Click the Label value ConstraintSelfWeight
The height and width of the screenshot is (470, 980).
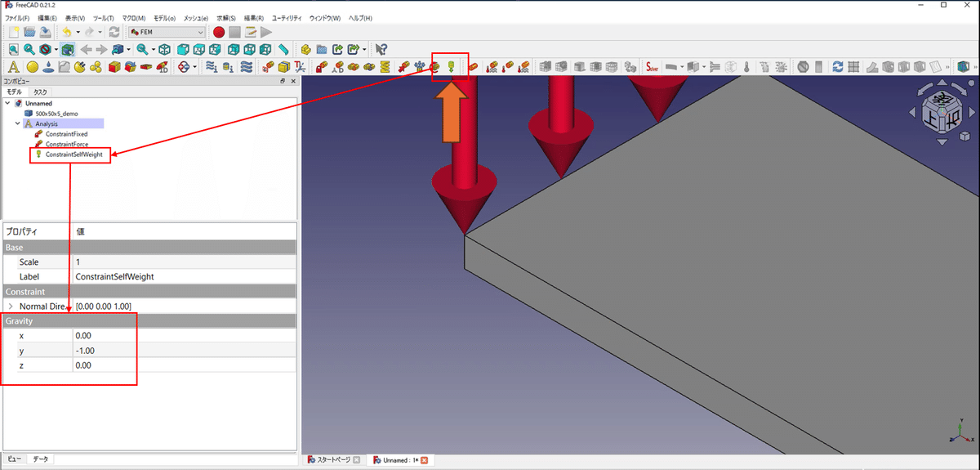(185, 276)
